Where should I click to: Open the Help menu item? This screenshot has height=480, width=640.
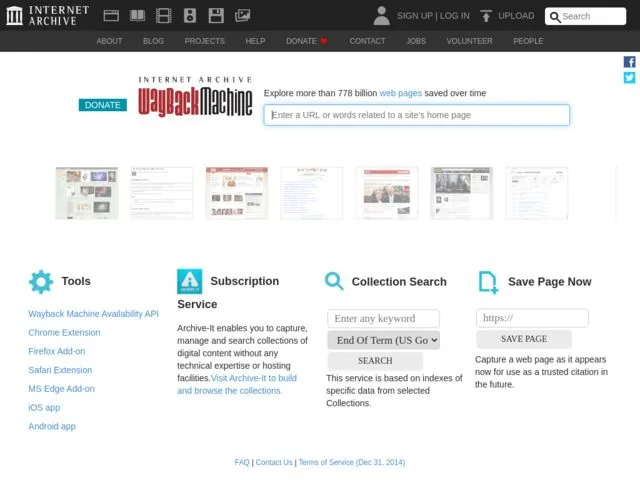coord(256,41)
